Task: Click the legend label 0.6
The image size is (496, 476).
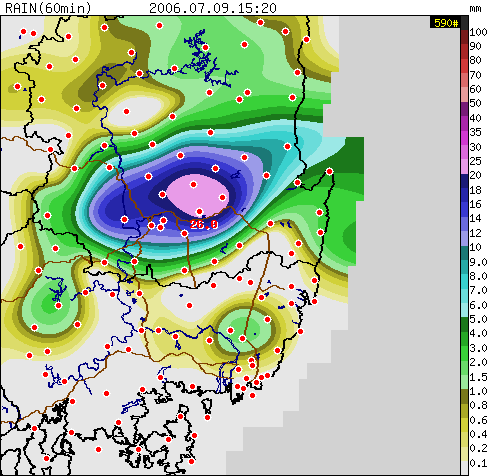Action: (478, 420)
